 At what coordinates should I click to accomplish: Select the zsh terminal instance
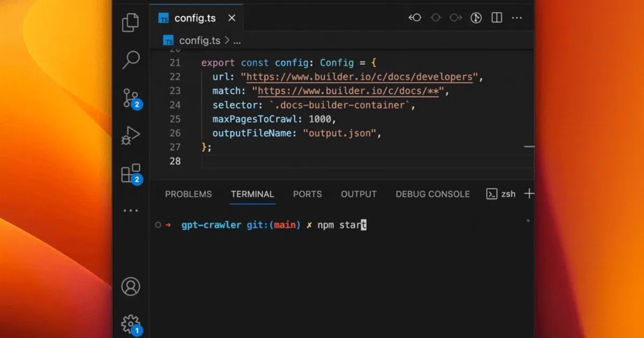click(501, 194)
